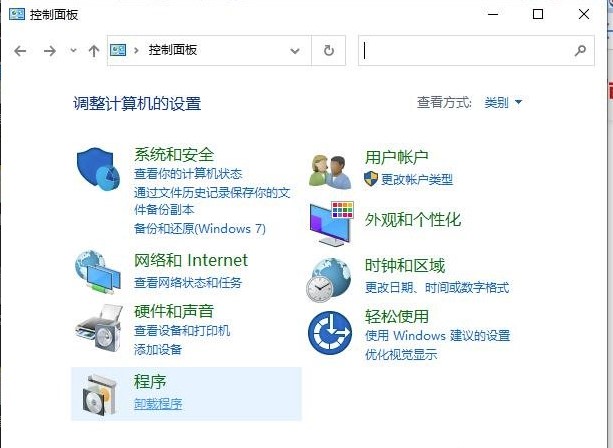Expand the address bar history dropdown chevron

click(x=295, y=51)
